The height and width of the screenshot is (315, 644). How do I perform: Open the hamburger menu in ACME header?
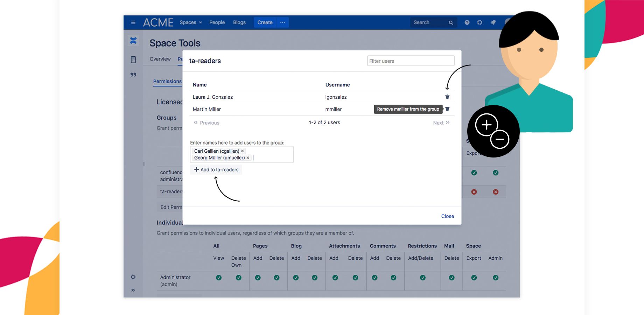click(x=133, y=22)
